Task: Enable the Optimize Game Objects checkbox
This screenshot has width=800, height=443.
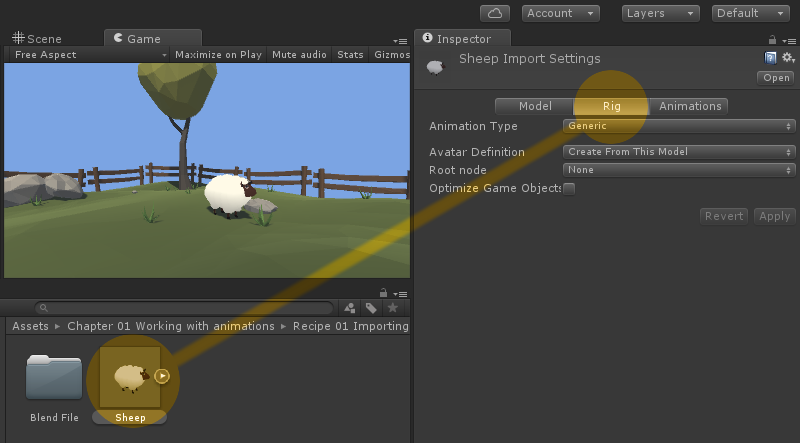Action: click(x=569, y=188)
